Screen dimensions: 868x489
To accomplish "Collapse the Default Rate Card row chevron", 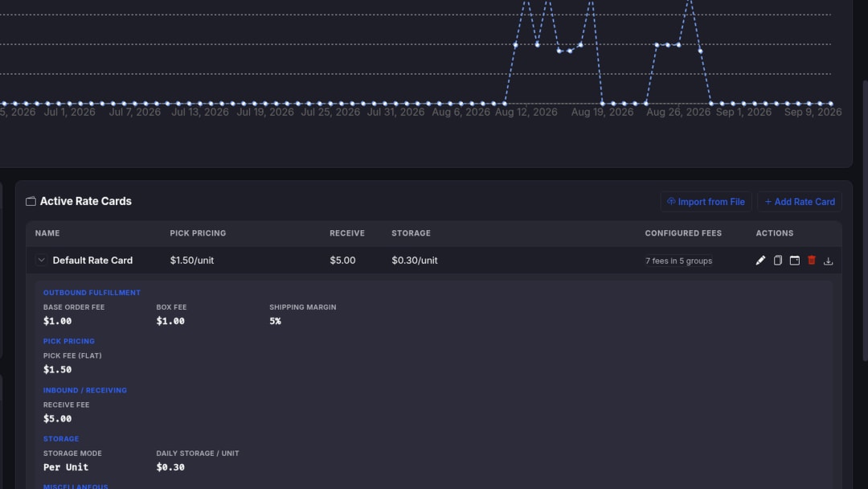I will tap(41, 260).
